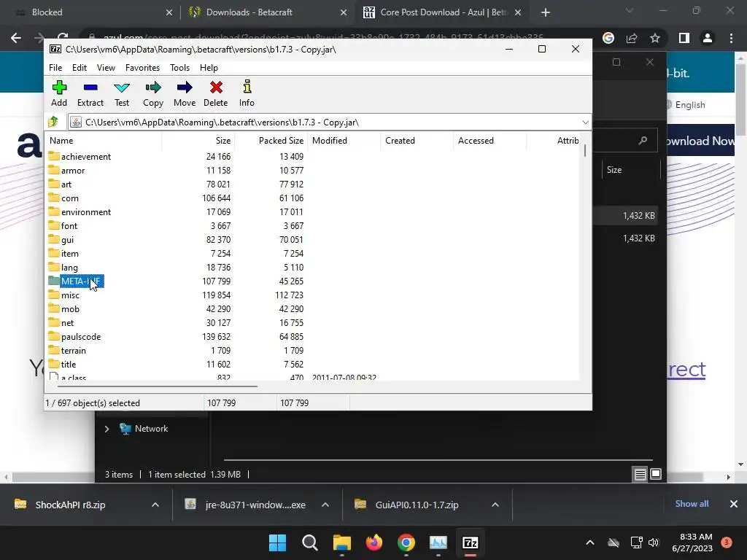Open Chrome side panel icon
This screenshot has width=747, height=560.
click(684, 38)
